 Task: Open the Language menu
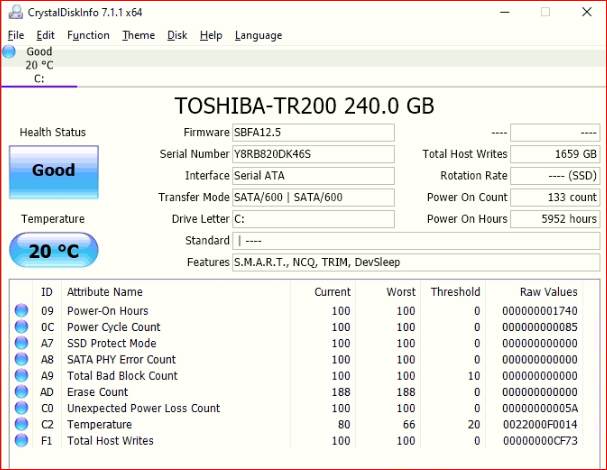(258, 35)
